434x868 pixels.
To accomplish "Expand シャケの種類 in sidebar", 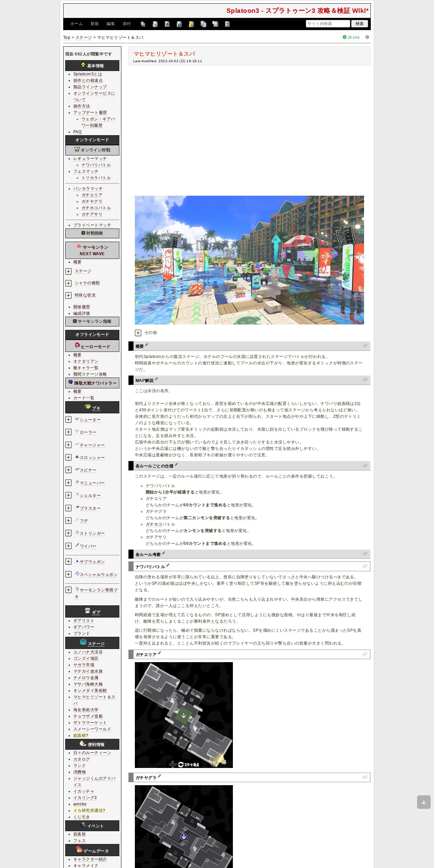I will [x=68, y=283].
